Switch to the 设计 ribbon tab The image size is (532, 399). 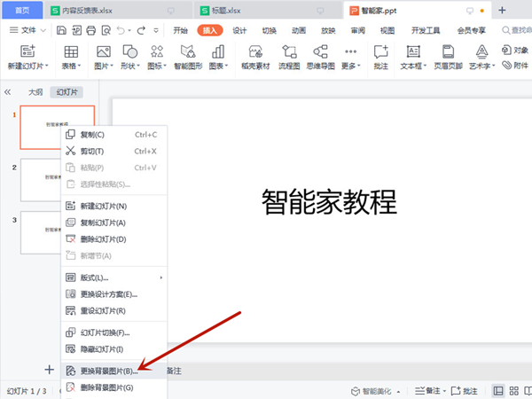[x=239, y=29]
